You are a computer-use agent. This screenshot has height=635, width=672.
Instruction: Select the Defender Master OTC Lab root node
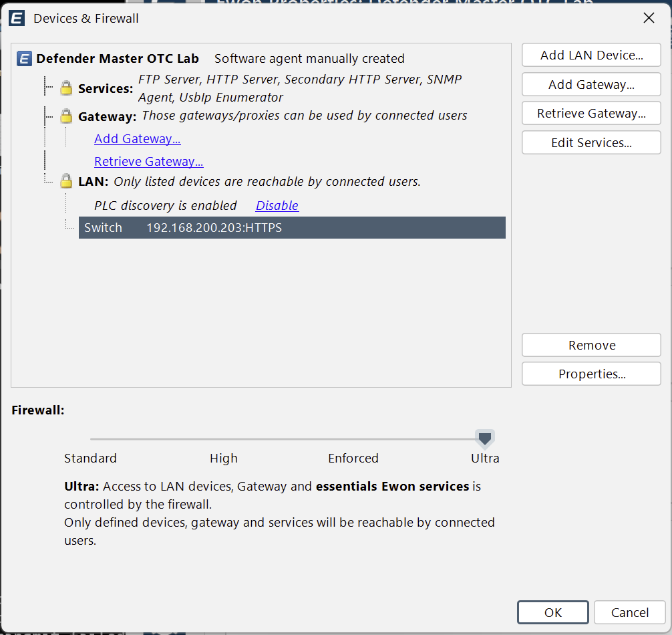118,58
